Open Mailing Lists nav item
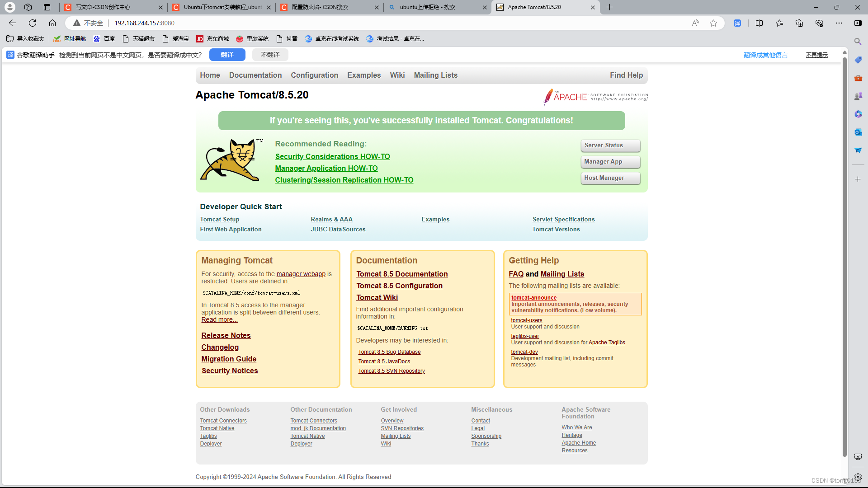Screen dimensions: 868x488 tap(436, 75)
